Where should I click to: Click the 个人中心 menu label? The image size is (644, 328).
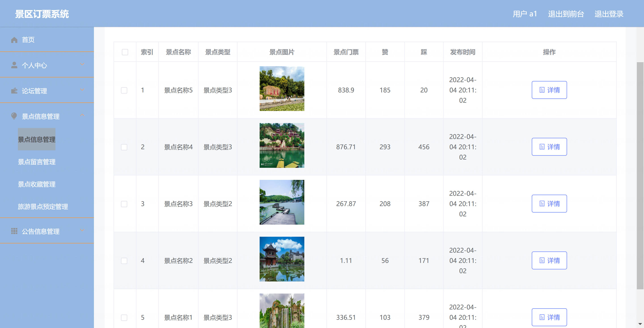34,65
